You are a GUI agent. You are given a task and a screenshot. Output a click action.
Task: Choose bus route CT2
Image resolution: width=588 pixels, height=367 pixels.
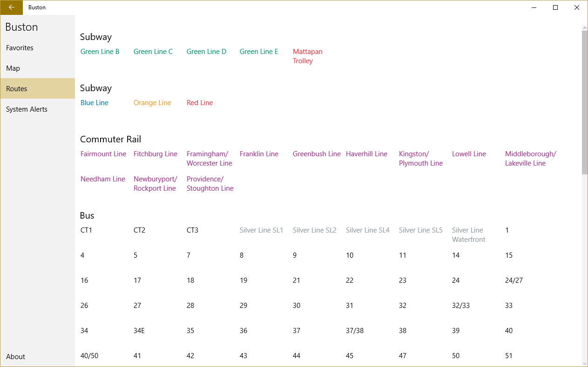point(139,230)
